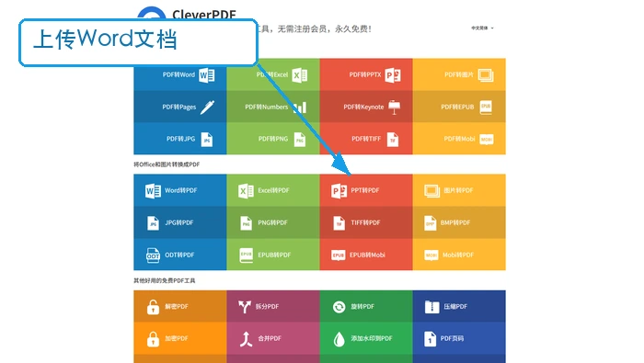Open the 中文简体 language dropdown

pyautogui.click(x=482, y=28)
